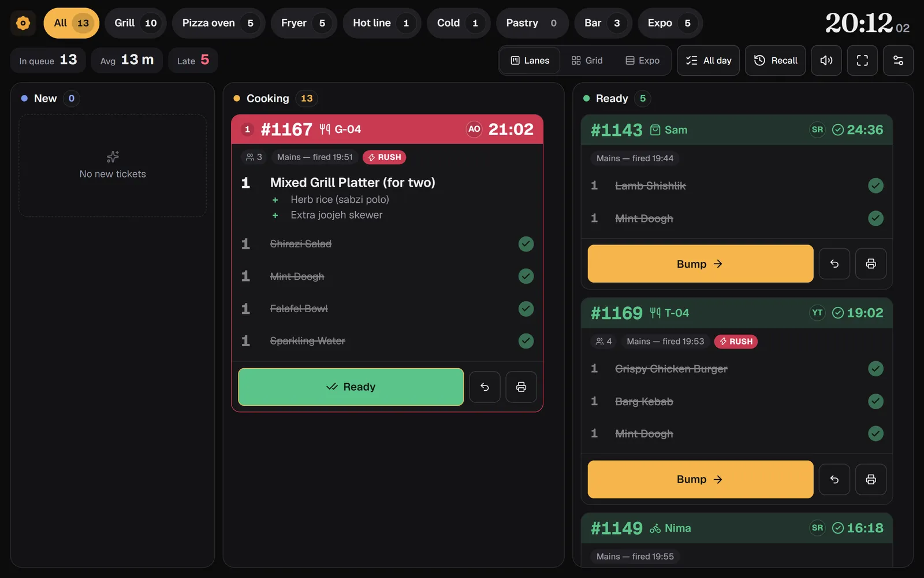The height and width of the screenshot is (578, 924).
Task: Click the guest count on ticket #1169
Action: point(603,342)
